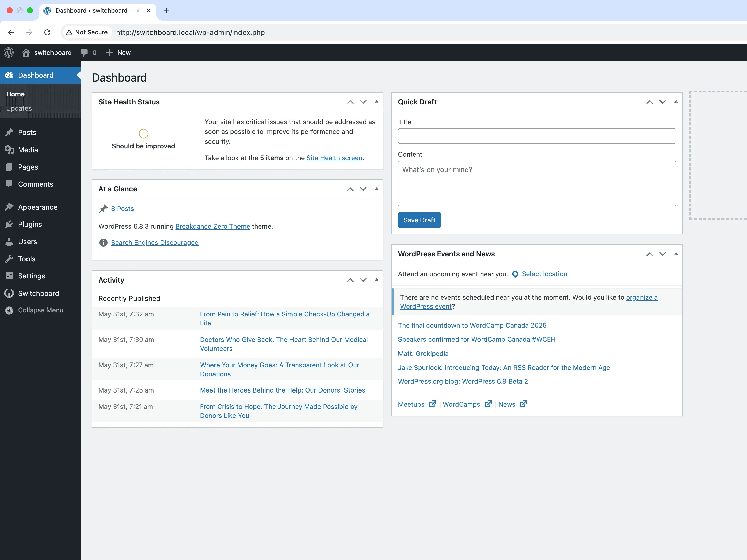Collapse the Quick Draft panel
The height and width of the screenshot is (560, 747).
676,102
